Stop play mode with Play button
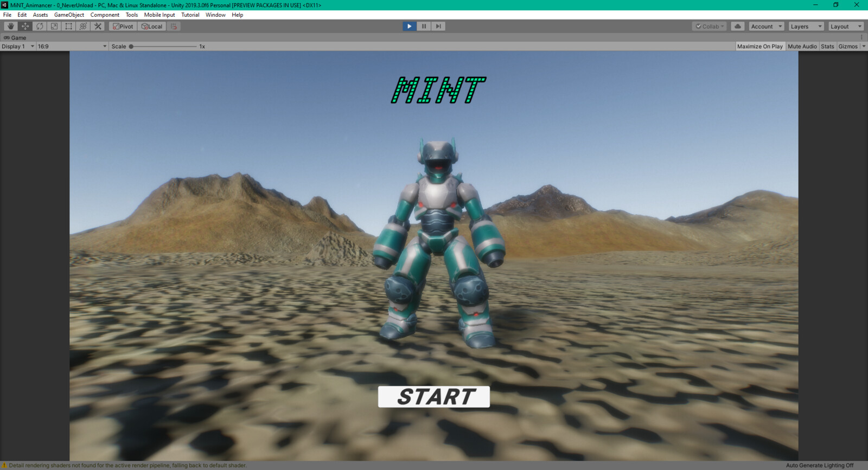Viewport: 868px width, 470px height. click(x=409, y=26)
